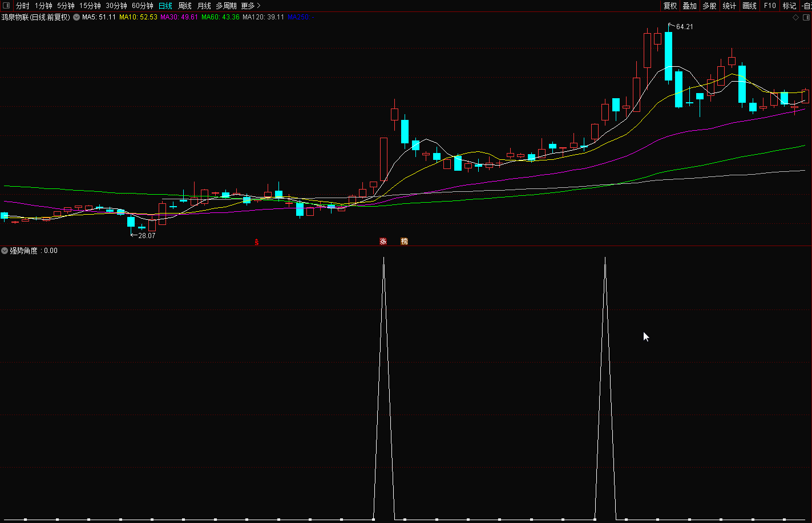Click the first spike peak in 强势角度 panel
812x523 pixels.
click(x=383, y=258)
